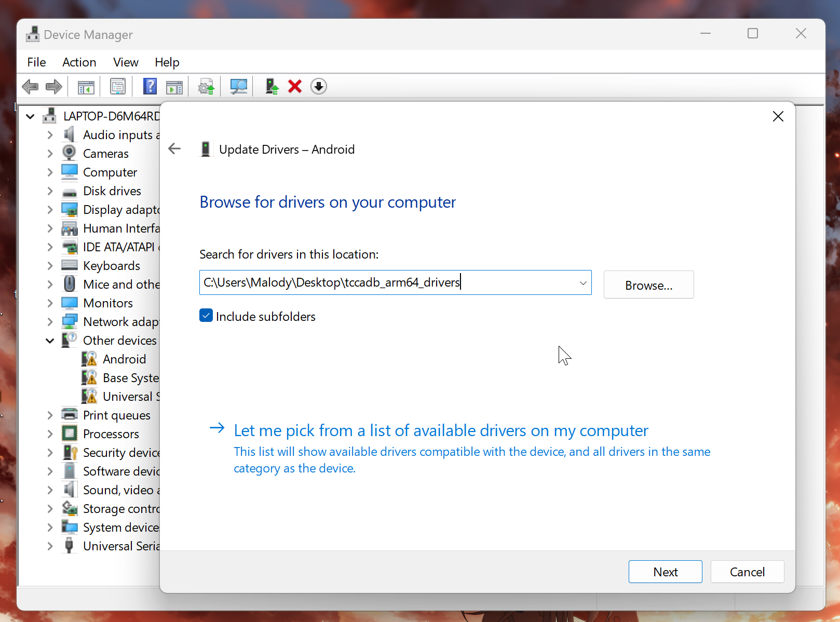Click the Base System device warning icon
Image resolution: width=840 pixels, height=622 pixels.
click(x=89, y=377)
